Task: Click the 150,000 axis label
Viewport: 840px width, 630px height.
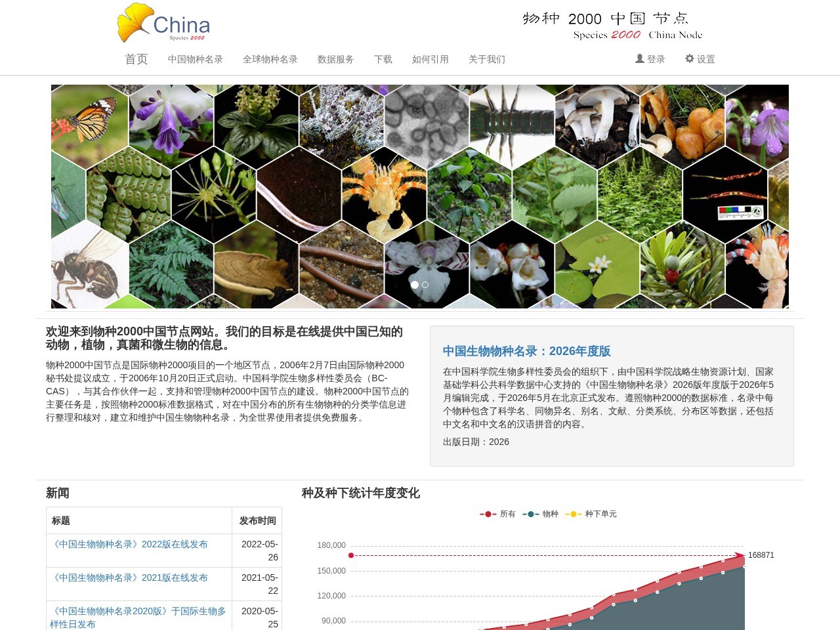Action: [x=331, y=571]
